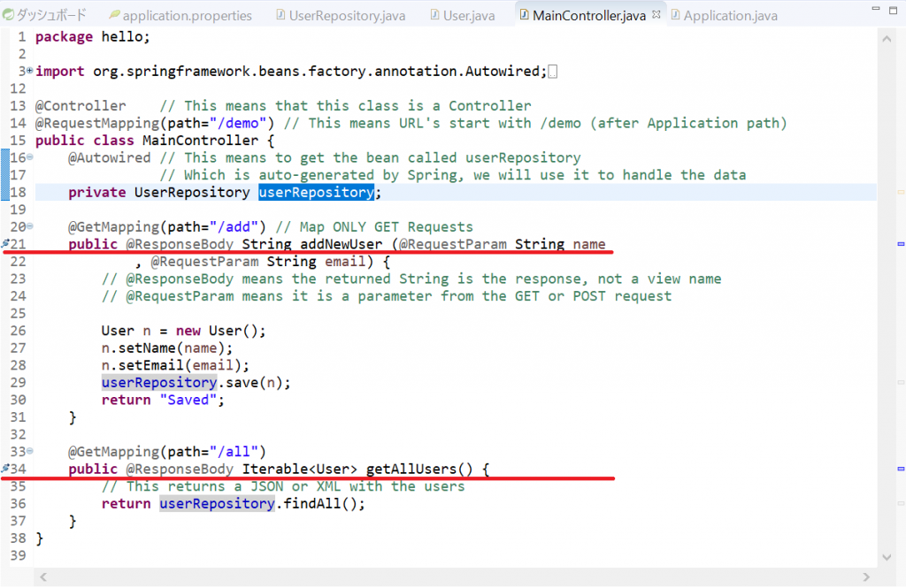906x588 pixels.
Task: Open the application.properties tab
Action: point(187,16)
